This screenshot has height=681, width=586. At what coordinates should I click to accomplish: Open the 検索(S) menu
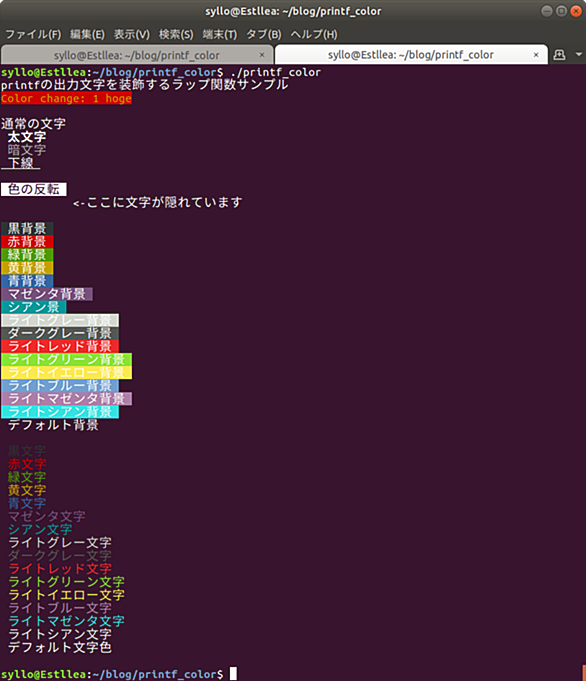(176, 34)
